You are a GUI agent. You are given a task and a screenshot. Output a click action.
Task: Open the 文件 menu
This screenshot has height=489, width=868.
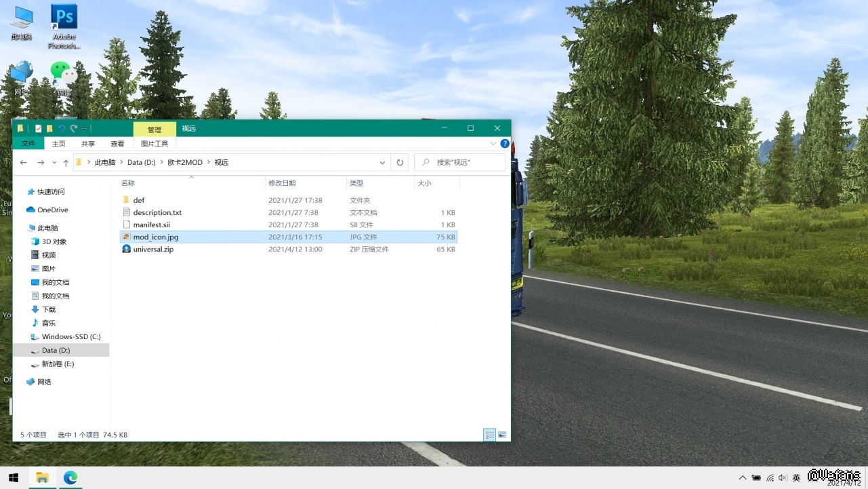(x=28, y=144)
